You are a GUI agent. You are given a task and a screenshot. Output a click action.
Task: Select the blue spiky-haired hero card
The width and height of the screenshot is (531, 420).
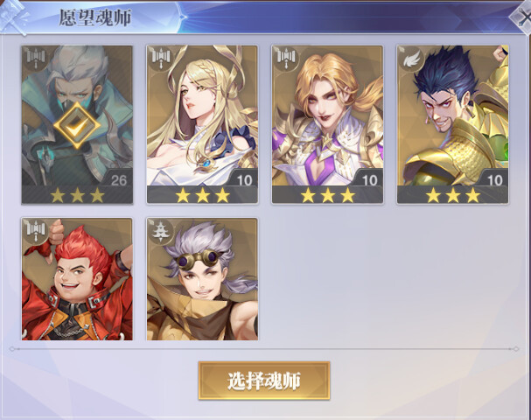(453, 124)
